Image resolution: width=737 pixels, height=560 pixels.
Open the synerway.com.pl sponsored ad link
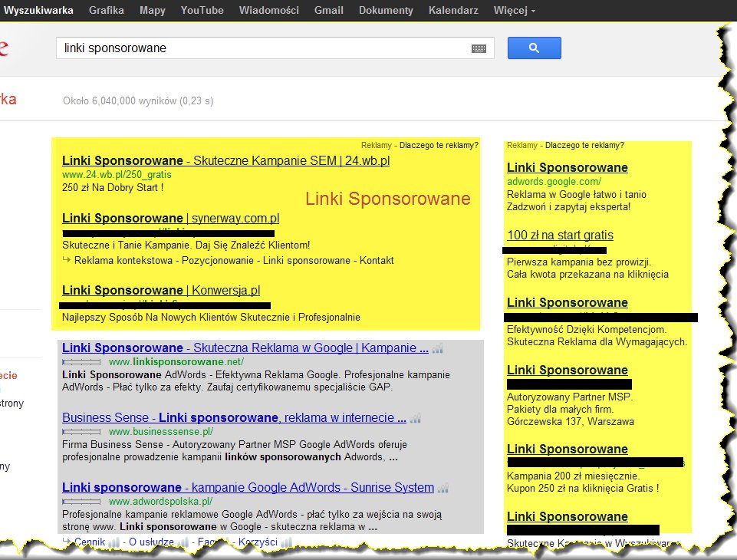pos(170,218)
